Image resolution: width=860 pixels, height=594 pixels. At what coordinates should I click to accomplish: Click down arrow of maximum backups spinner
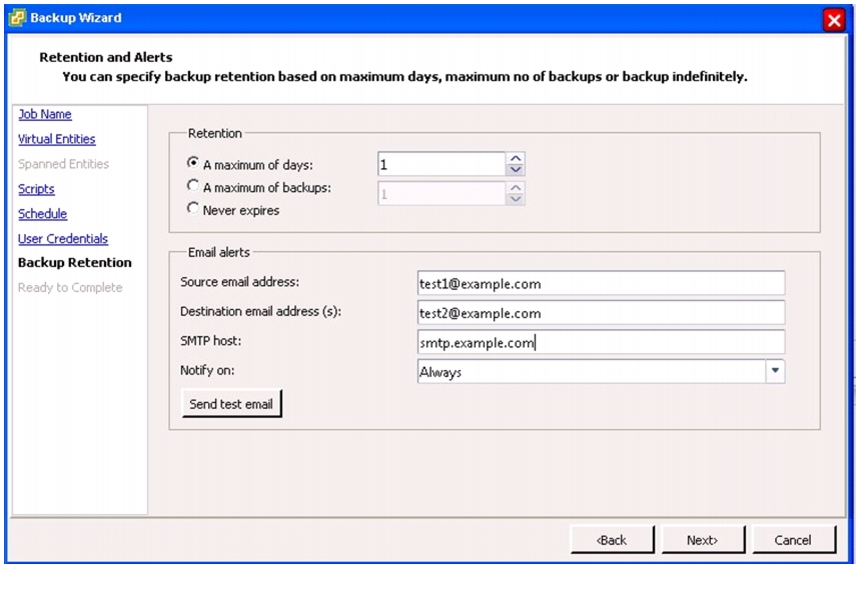[515, 199]
